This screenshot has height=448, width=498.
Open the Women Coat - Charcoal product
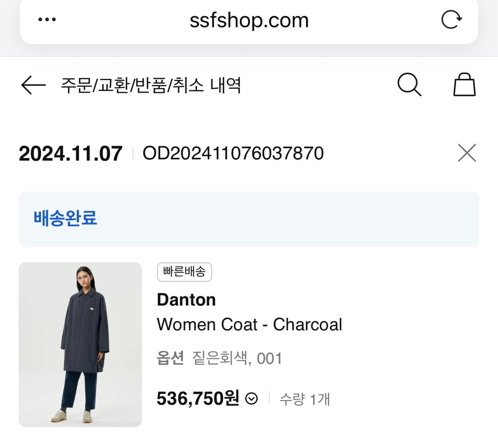[x=249, y=324]
